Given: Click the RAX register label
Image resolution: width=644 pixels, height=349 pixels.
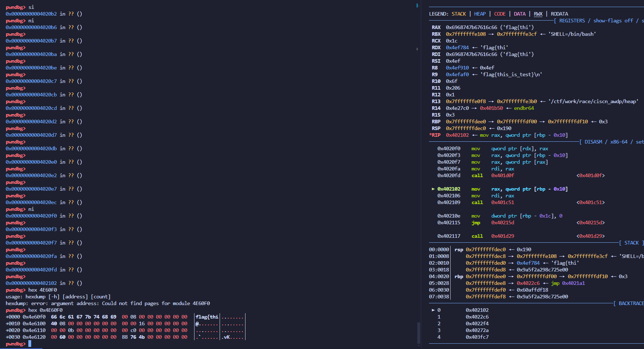Looking at the screenshot, I should tap(436, 27).
